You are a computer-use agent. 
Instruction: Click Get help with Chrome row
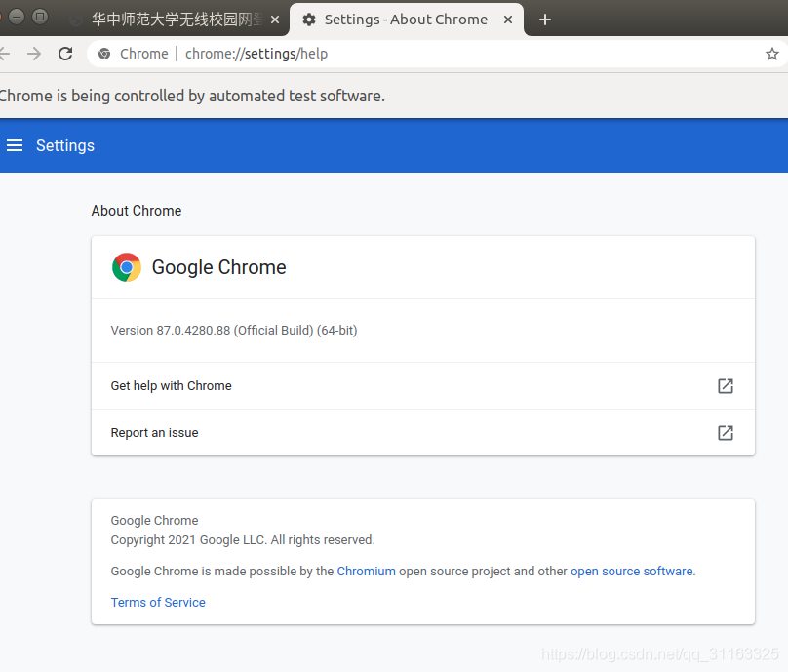423,386
